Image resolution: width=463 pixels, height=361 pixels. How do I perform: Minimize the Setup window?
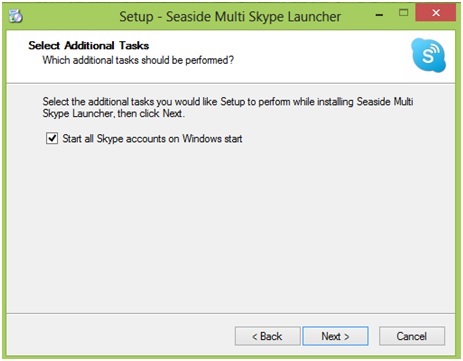(x=379, y=15)
